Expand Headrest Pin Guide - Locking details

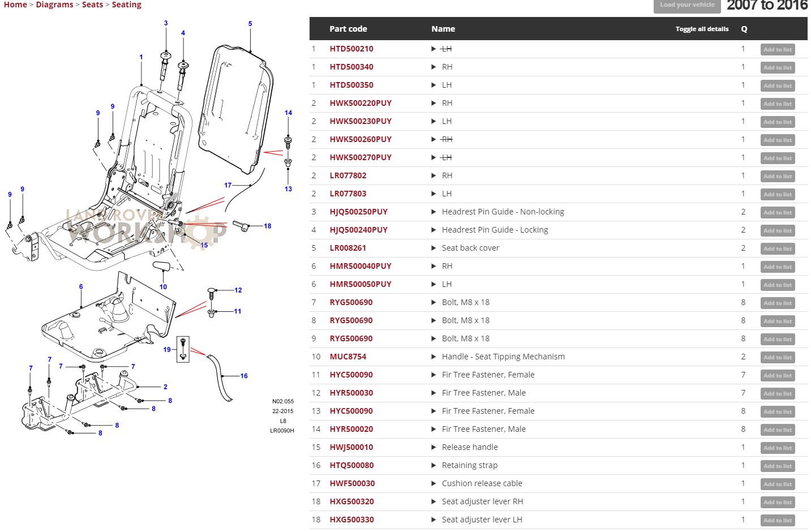tap(434, 230)
